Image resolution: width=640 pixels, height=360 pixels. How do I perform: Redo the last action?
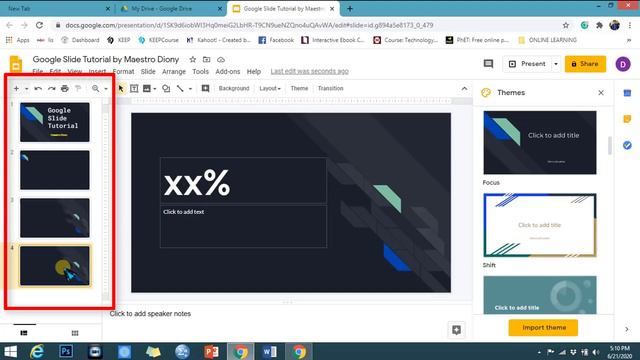[51, 89]
